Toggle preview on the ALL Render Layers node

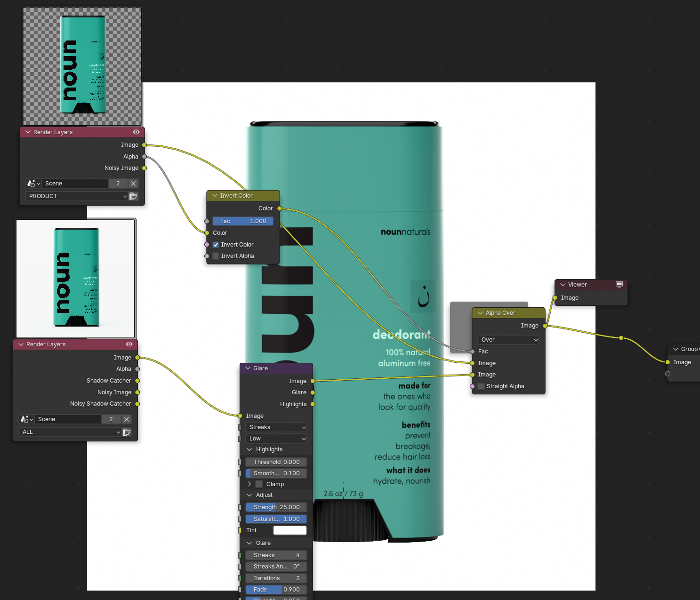129,344
